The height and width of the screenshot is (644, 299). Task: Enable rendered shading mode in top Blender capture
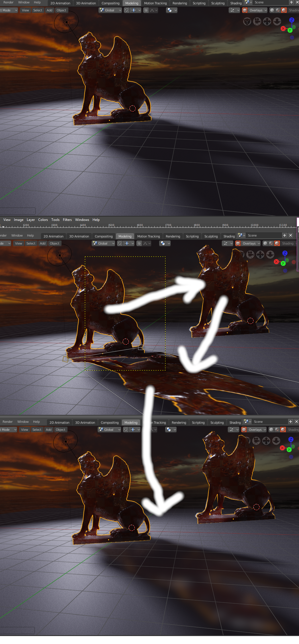click(284, 10)
